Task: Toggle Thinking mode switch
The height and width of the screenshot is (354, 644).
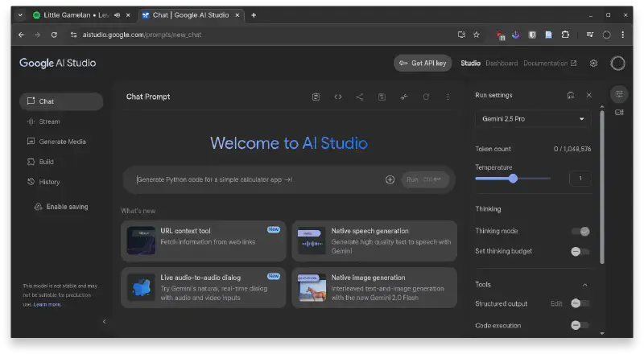Action: pos(580,231)
